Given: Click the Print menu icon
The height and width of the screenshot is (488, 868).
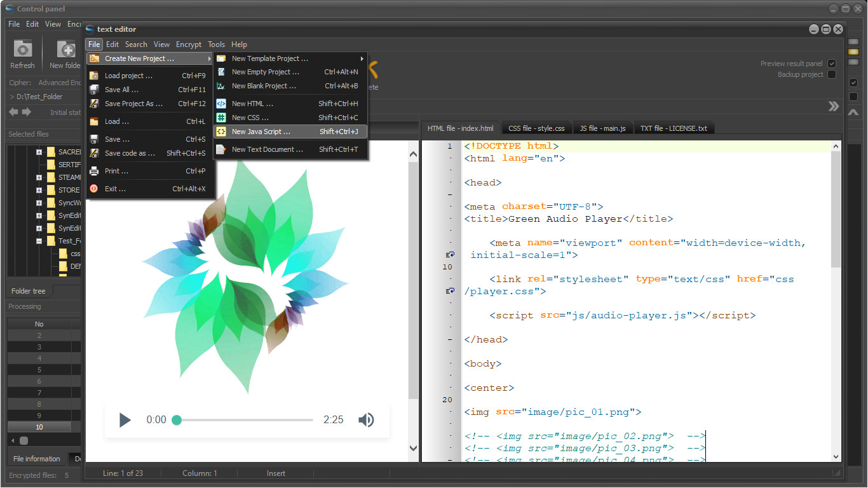Looking at the screenshot, I should (94, 171).
